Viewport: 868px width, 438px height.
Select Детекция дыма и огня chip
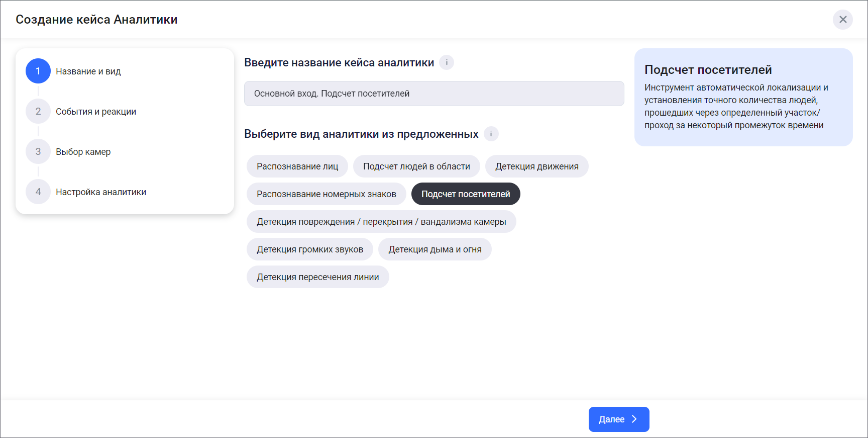(x=435, y=249)
